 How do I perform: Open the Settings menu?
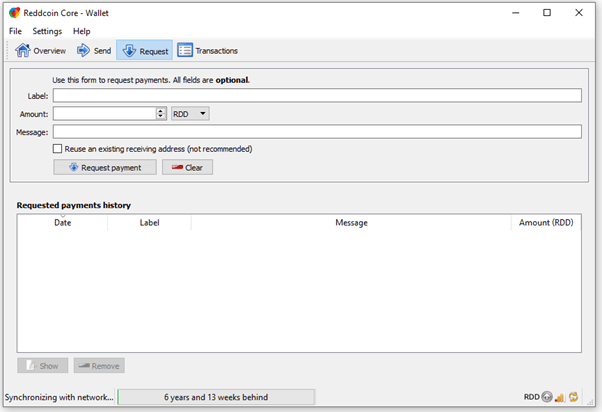47,31
